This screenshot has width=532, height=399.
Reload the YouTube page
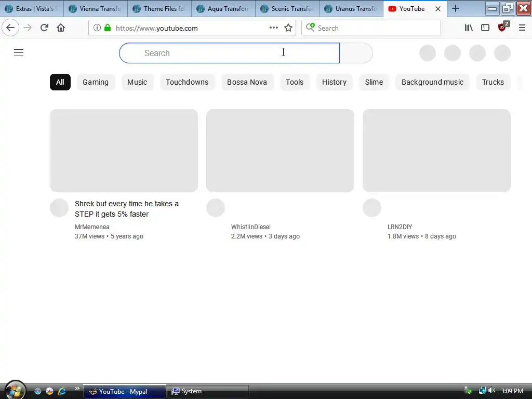tap(44, 28)
